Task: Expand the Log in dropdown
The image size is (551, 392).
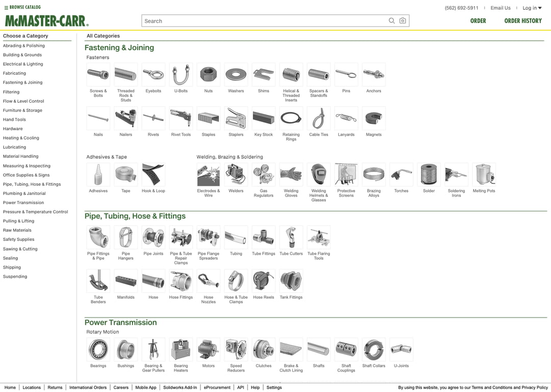Action: (x=532, y=8)
